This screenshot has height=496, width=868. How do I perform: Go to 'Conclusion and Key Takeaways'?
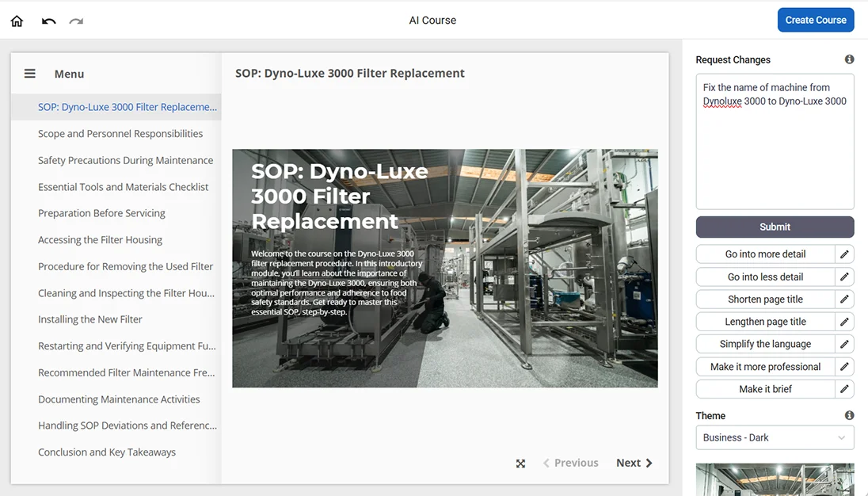coord(107,452)
